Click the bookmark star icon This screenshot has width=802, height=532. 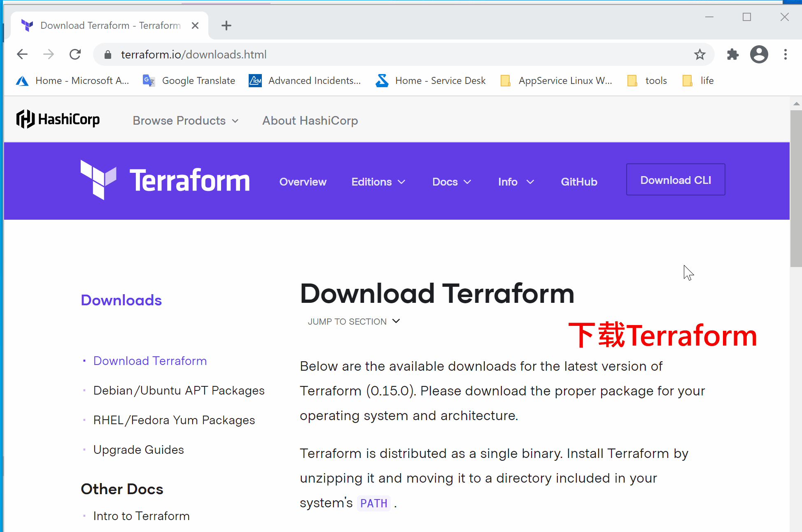tap(700, 55)
